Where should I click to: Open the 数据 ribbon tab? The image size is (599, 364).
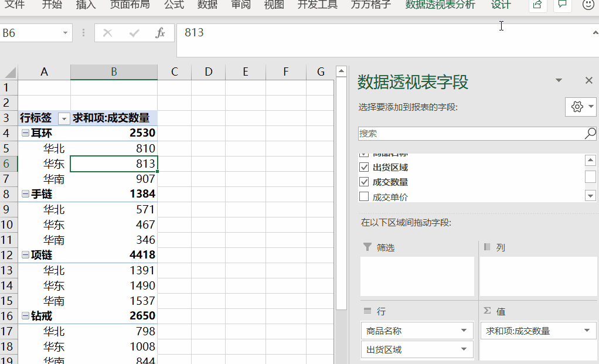point(207,5)
